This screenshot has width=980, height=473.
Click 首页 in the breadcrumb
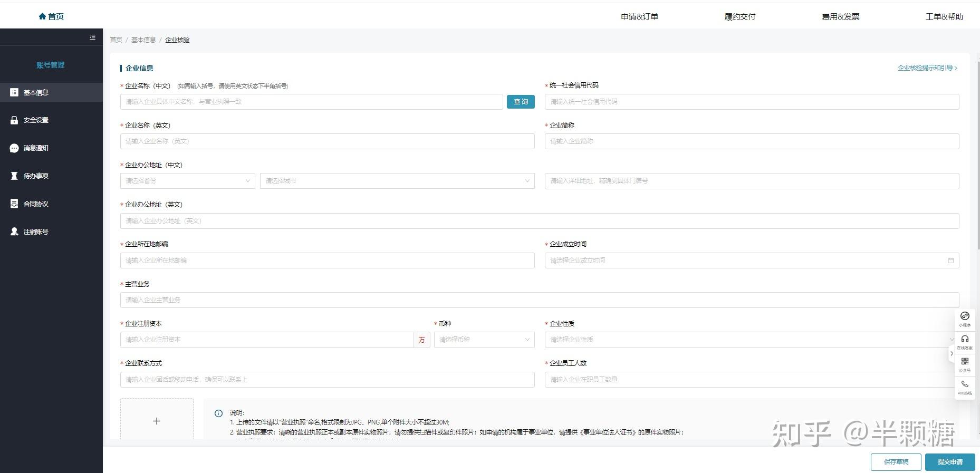tap(116, 40)
